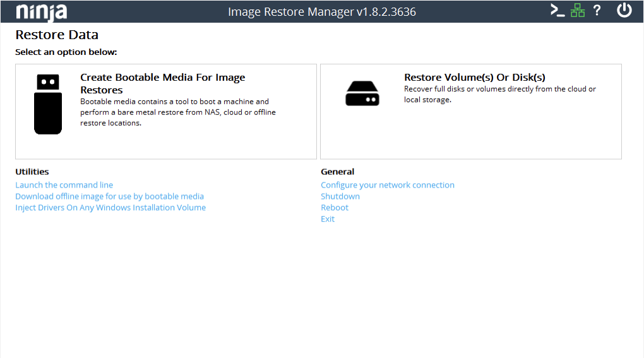
Task: Click the hard disk drive icon
Action: click(x=362, y=93)
